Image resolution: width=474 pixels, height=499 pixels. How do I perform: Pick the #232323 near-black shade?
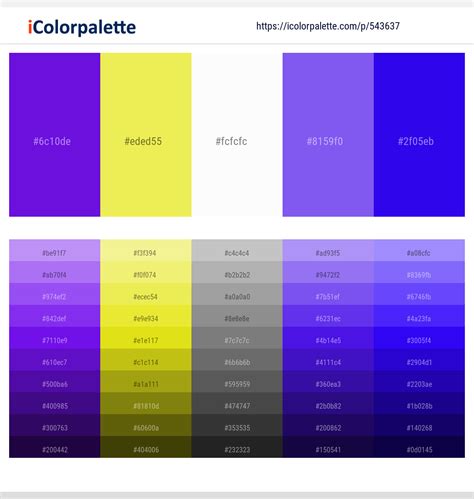(x=237, y=447)
